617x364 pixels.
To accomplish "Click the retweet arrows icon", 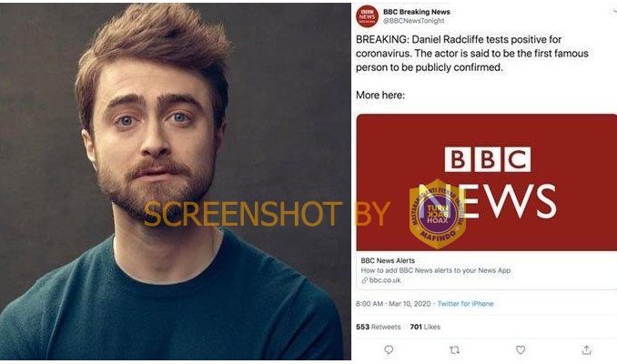I will [x=454, y=349].
